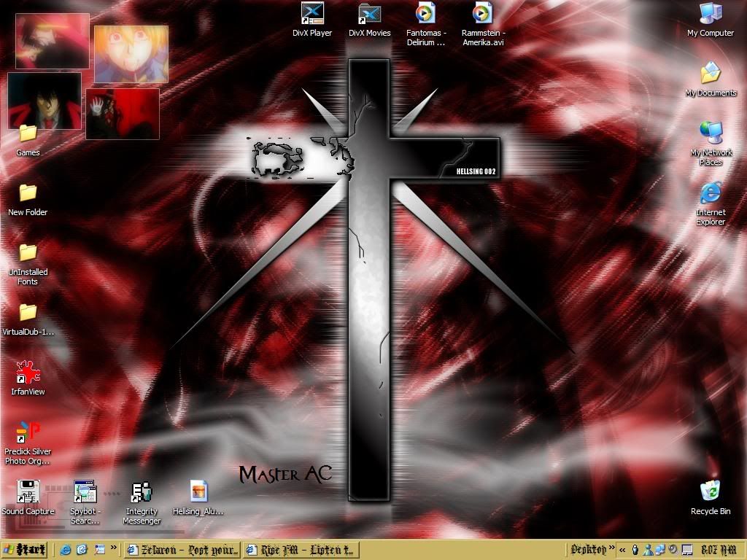This screenshot has width=747, height=560.
Task: Click the 8:07 PM clock
Action: 719,550
